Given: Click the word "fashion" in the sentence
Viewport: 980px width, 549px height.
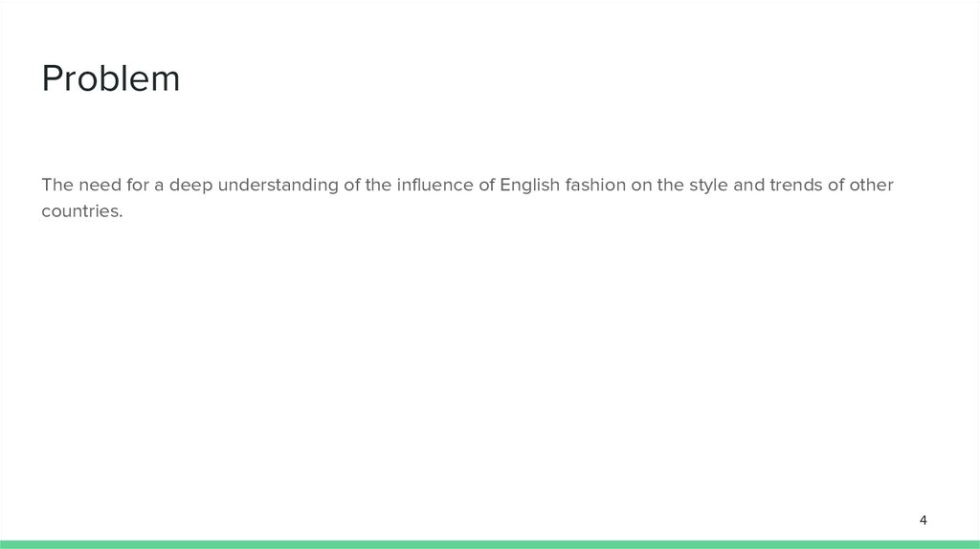Looking at the screenshot, I should 595,185.
